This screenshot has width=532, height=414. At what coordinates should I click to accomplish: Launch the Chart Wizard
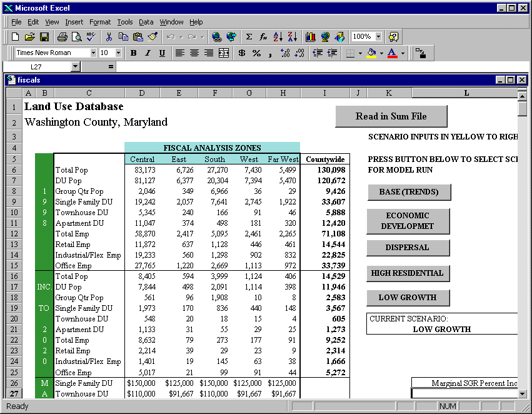[x=311, y=37]
